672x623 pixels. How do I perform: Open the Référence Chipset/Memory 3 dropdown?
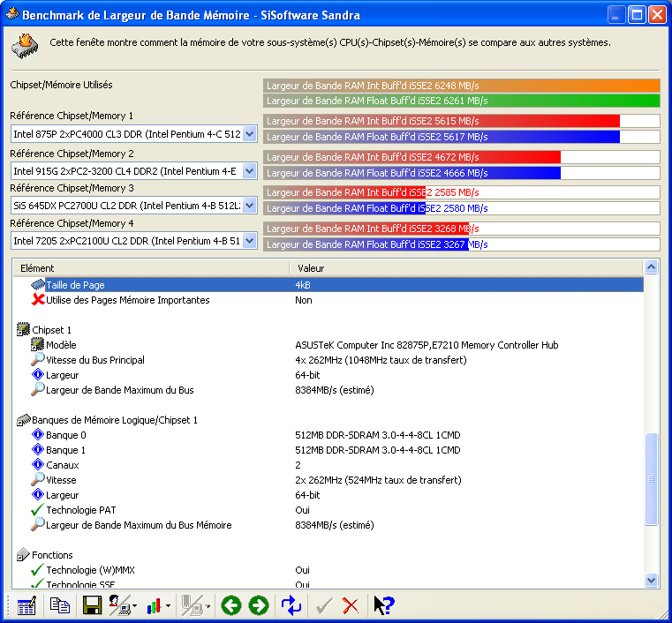[249, 206]
